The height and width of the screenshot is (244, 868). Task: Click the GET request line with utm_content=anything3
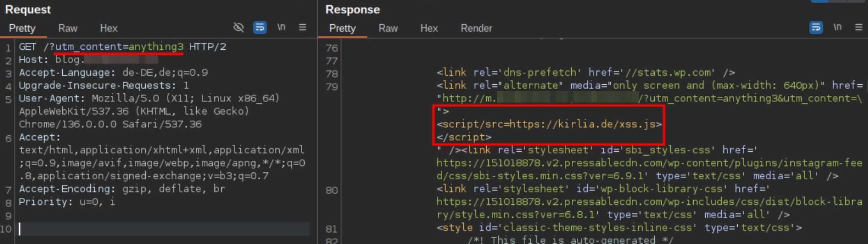122,47
